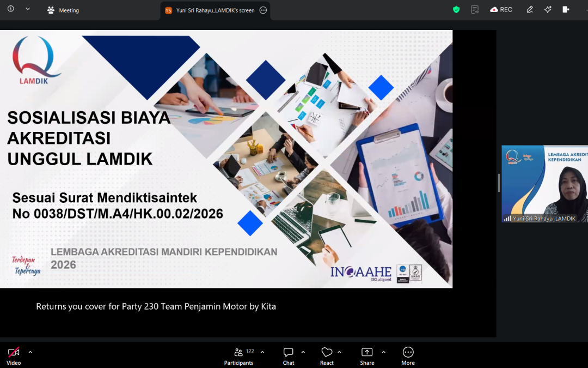Expand the Participants options caret
This screenshot has height=368, width=588.
click(x=262, y=352)
